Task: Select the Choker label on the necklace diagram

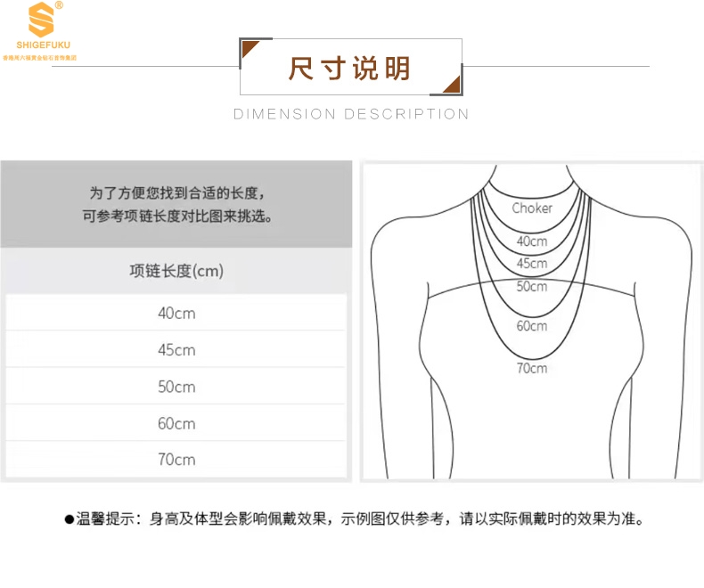Action: pyautogui.click(x=532, y=208)
